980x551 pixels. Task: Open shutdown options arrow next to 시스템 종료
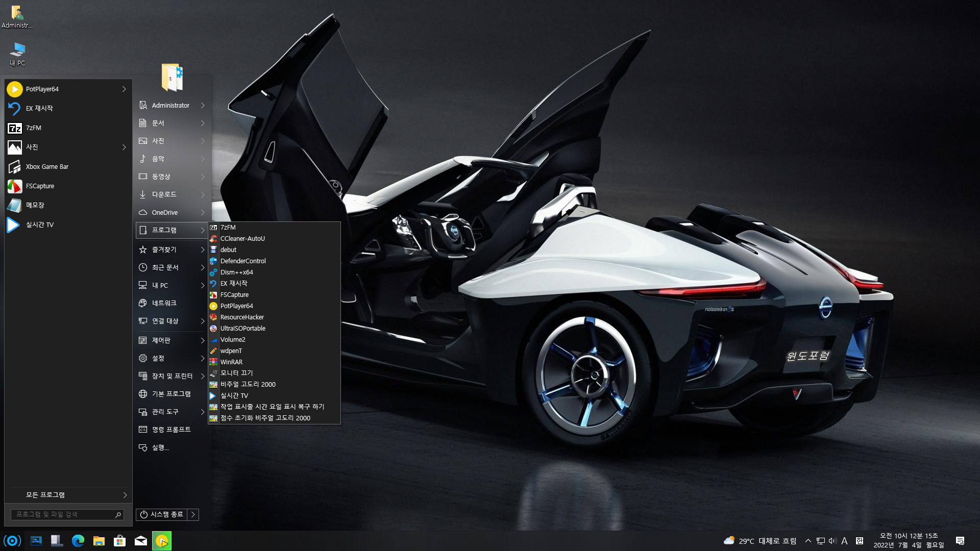coord(193,515)
